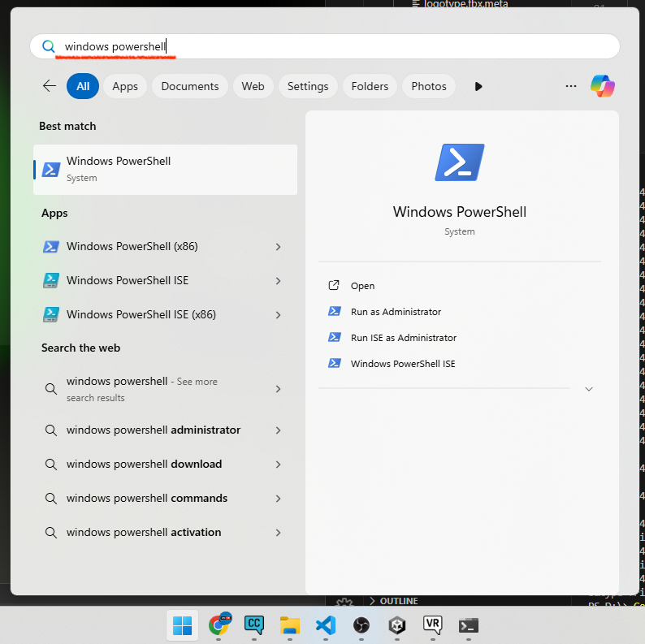Launch OBS Studio from the taskbar
This screenshot has height=644, width=645.
coord(361,625)
